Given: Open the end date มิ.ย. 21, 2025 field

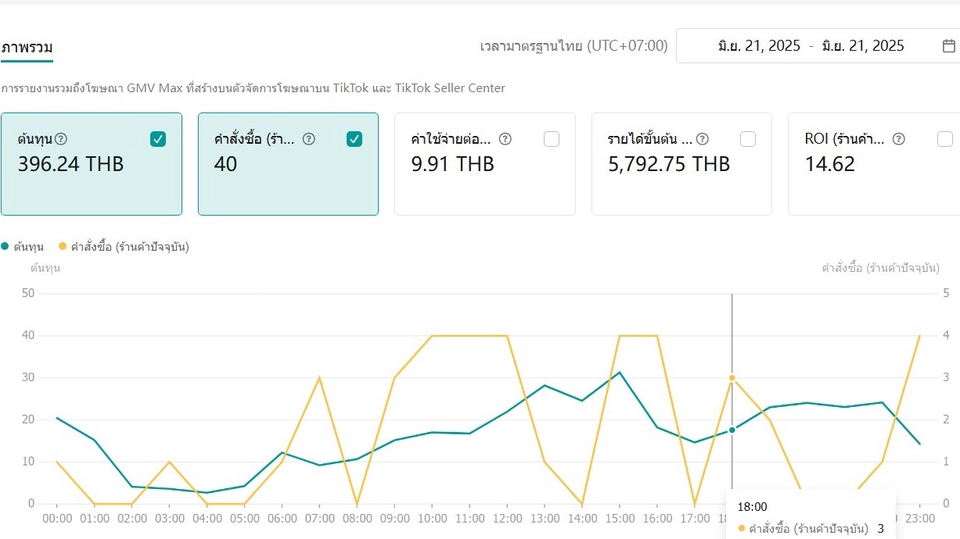Looking at the screenshot, I should tap(862, 46).
